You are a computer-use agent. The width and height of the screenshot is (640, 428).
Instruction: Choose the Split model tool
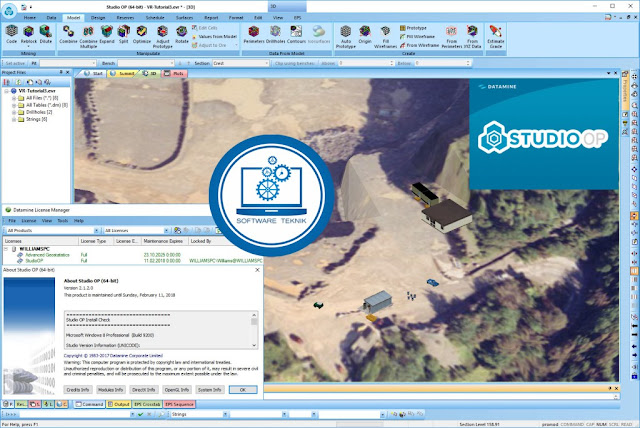[124, 34]
